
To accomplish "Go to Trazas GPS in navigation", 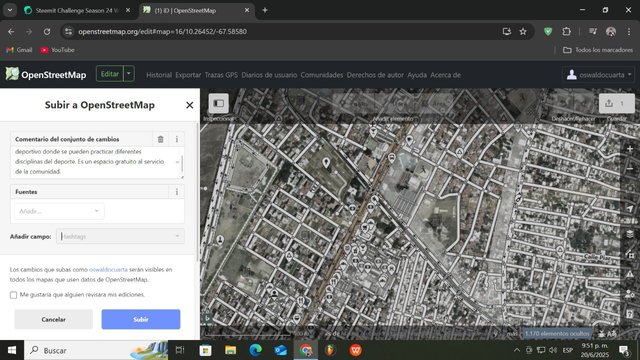I will [x=221, y=75].
